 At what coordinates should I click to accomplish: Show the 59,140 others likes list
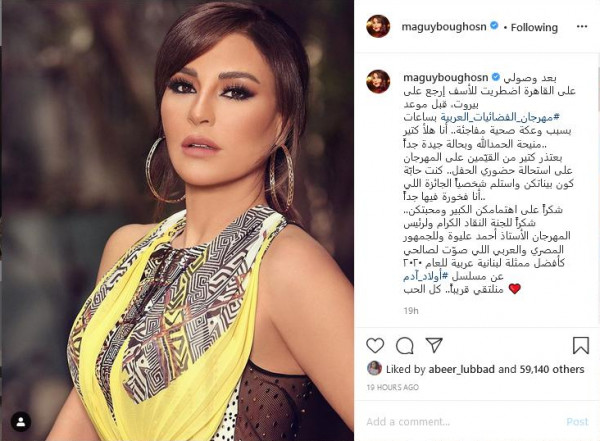coord(552,369)
